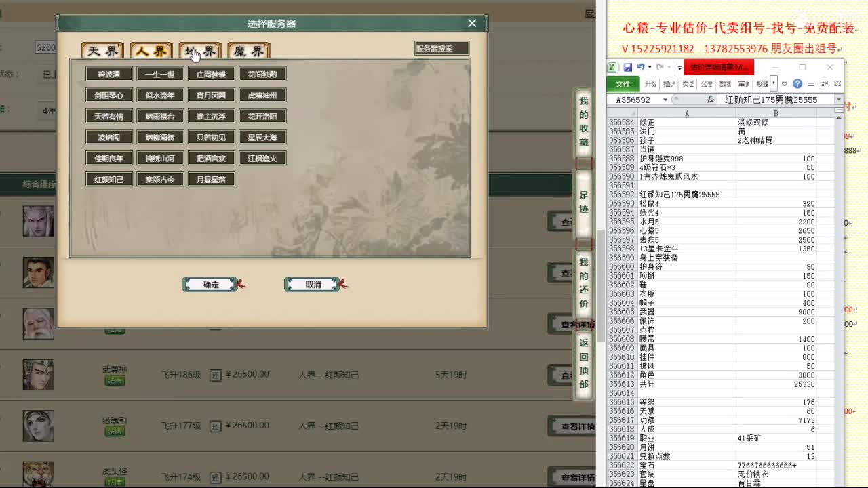This screenshot has height=488, width=868.
Task: Pick the 星辰大海 server
Action: (x=262, y=137)
